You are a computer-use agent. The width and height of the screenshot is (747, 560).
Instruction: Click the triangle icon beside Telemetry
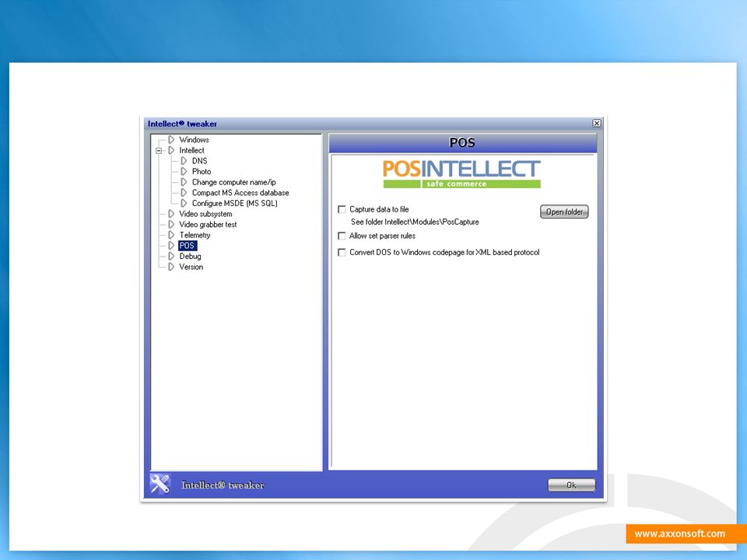(x=171, y=235)
